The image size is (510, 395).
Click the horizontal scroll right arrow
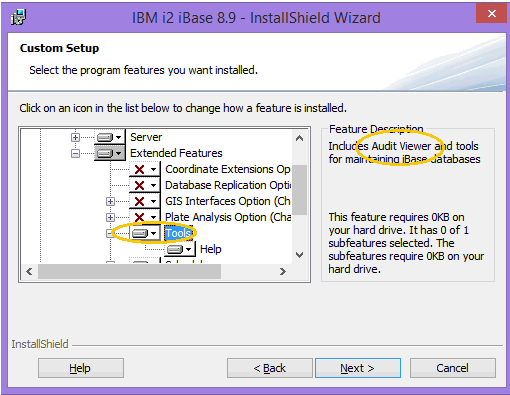(283, 271)
